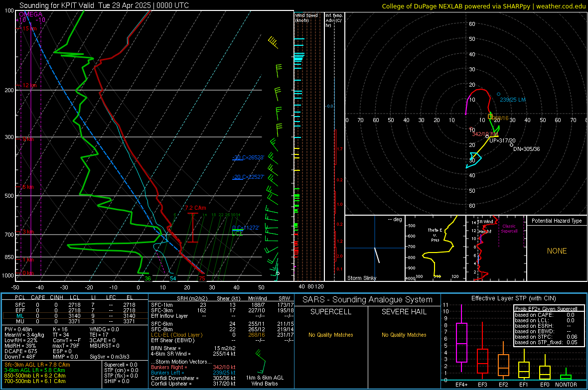Select the SFC parcel row

click(75, 305)
